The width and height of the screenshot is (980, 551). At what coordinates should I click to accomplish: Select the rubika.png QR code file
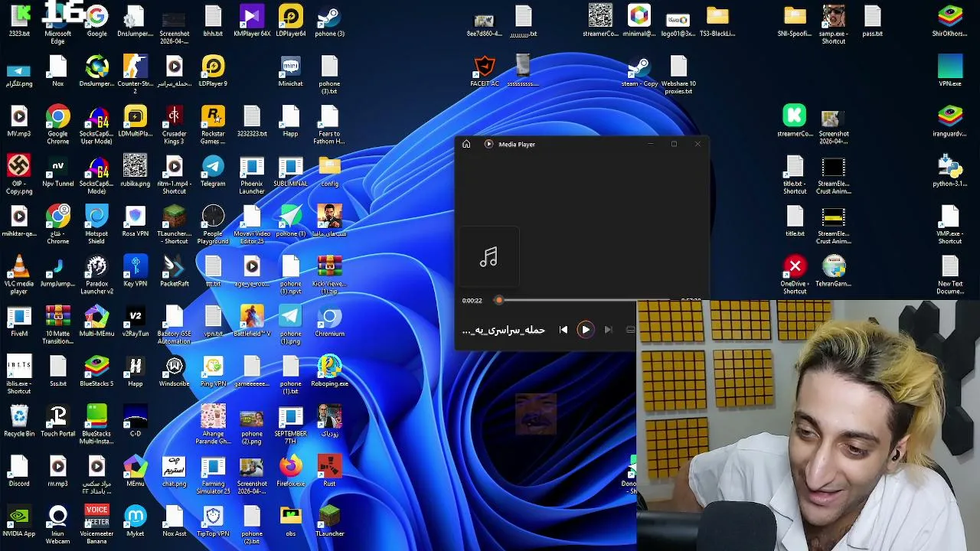click(136, 171)
